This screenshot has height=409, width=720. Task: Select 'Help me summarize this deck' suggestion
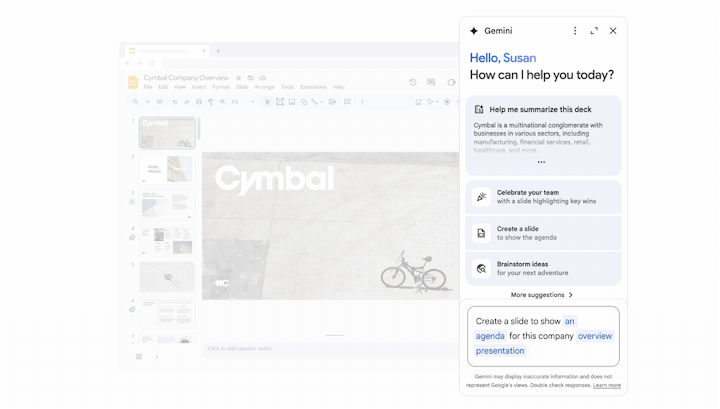[531, 109]
